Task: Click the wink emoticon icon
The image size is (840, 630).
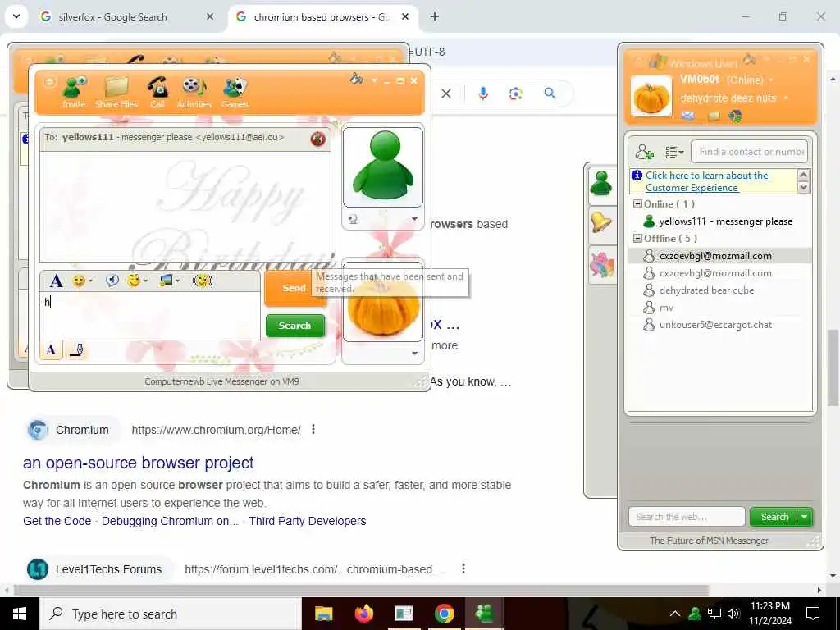Action: [134, 281]
